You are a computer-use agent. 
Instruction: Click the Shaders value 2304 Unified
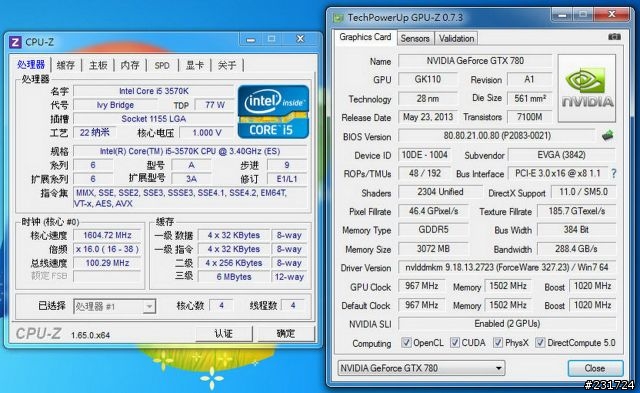440,192
